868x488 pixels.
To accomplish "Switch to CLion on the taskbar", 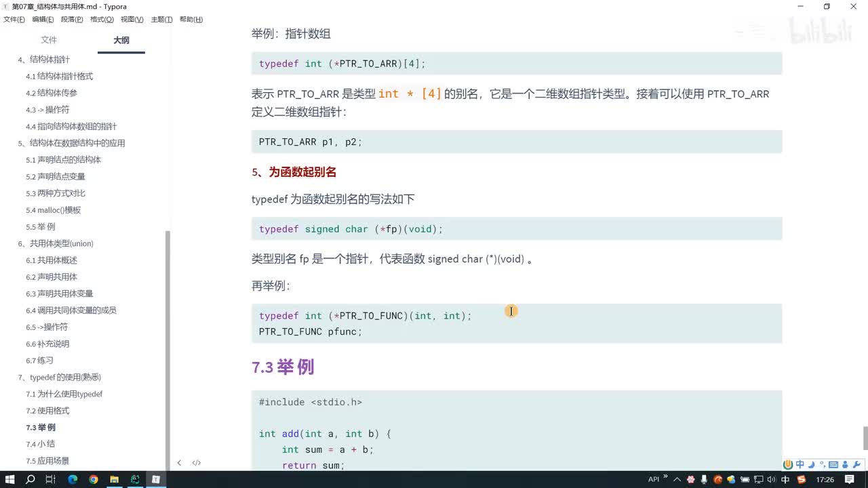I will [x=135, y=479].
